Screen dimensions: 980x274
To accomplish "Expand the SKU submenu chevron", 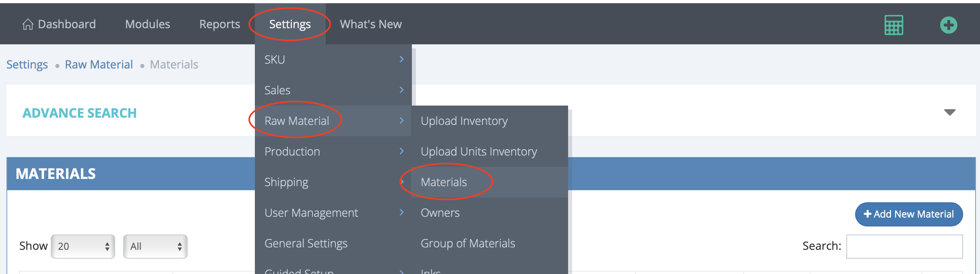I will [401, 59].
